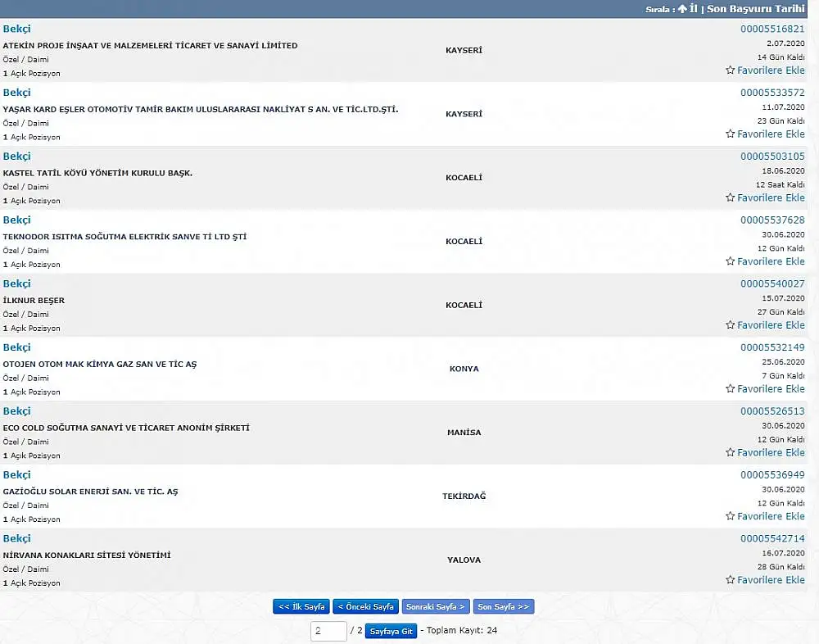Star the listing 00005532149 favorite icon
Screen dimensions: 819x644
(731, 389)
